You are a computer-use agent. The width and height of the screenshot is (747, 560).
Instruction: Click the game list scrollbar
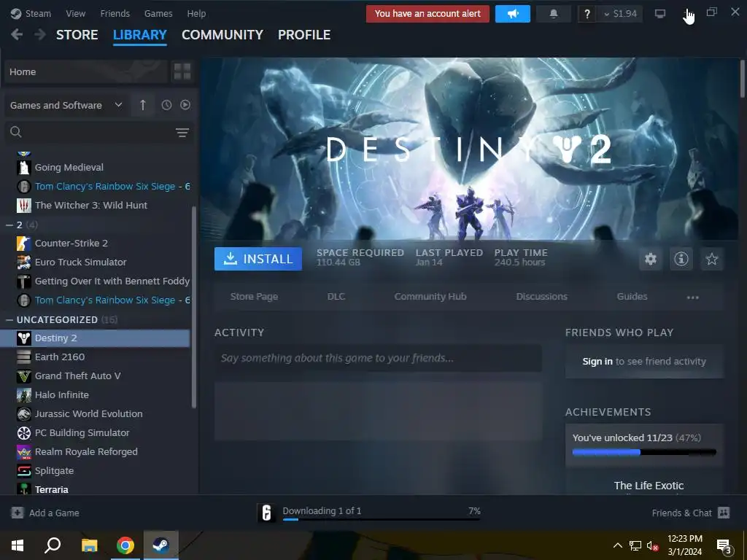click(194, 307)
